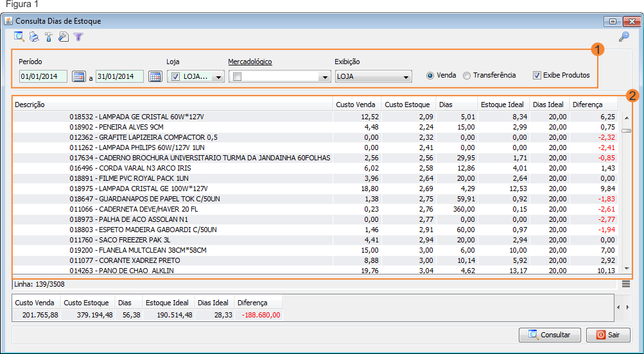Viewport: 644px width, 354px height.
Task: Select row 014263 - PANO DE CHAO ALKLIN
Action: [x=315, y=270]
